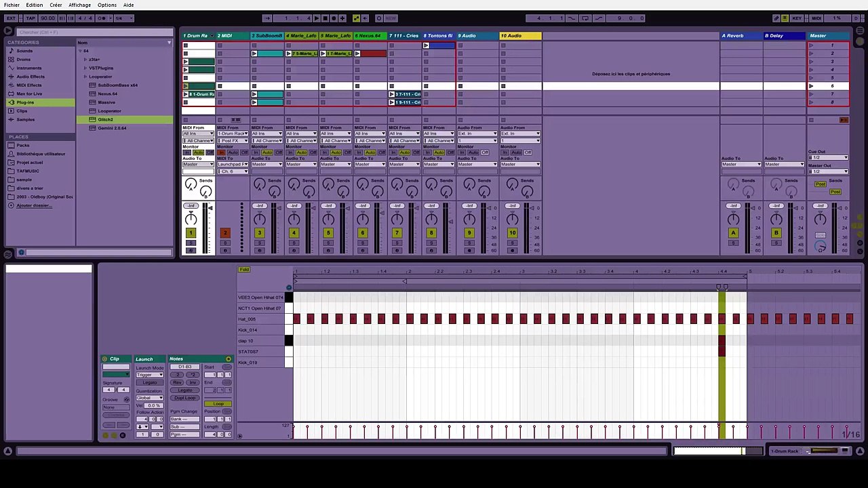
Task: Launch scene 1 in the Master track
Action: pos(811,45)
